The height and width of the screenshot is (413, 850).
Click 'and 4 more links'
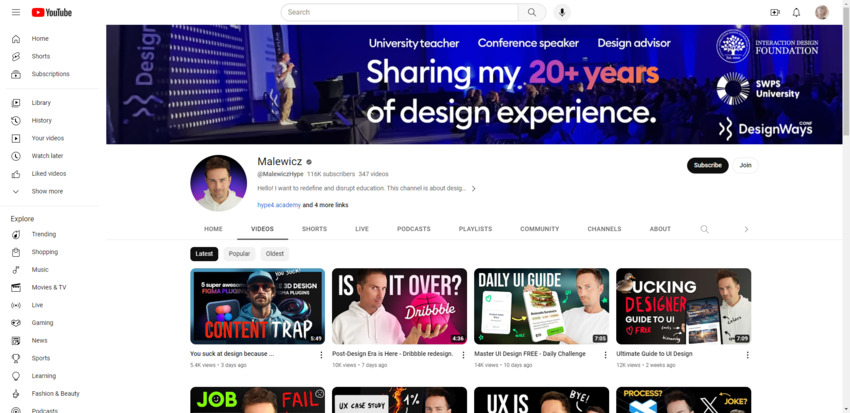click(x=325, y=205)
